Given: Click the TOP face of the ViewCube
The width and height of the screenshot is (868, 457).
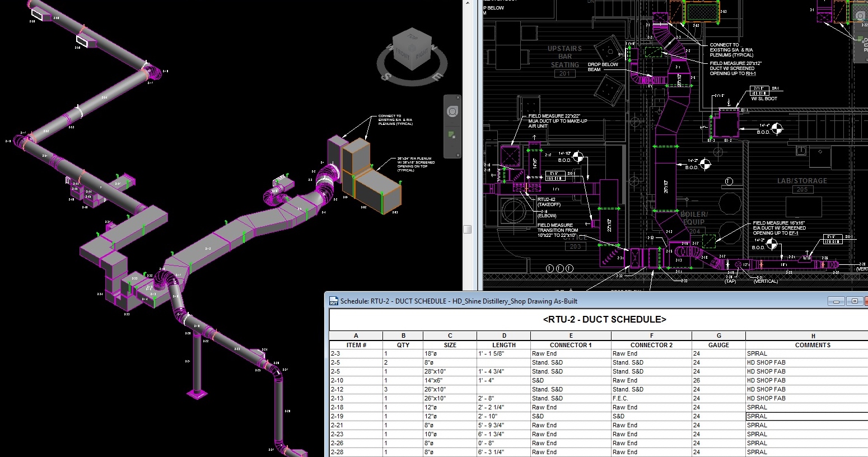Looking at the screenshot, I should pos(413,37).
